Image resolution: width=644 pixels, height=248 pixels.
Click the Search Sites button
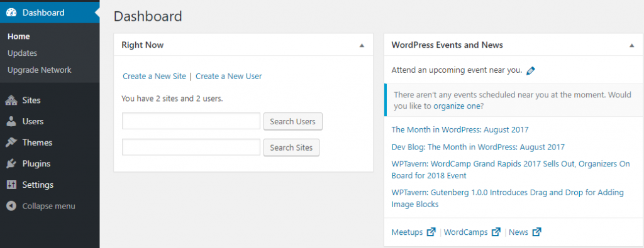pos(291,148)
